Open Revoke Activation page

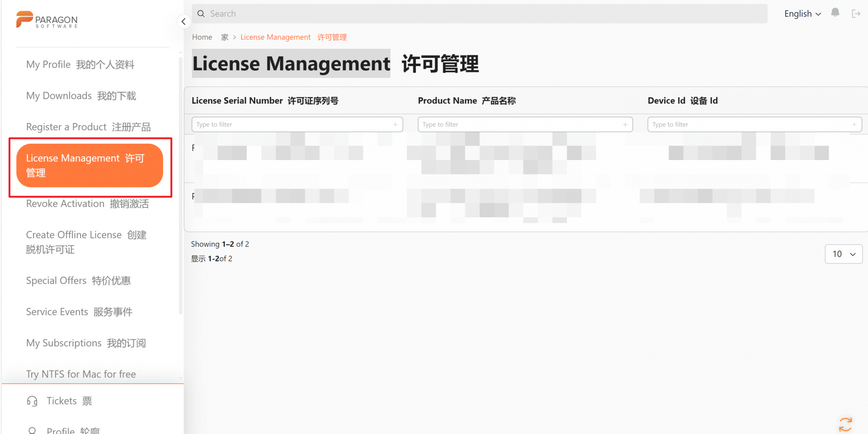click(87, 204)
